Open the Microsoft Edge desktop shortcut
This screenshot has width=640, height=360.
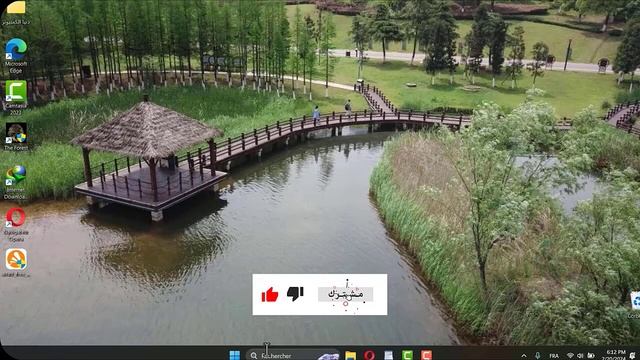[x=16, y=56]
